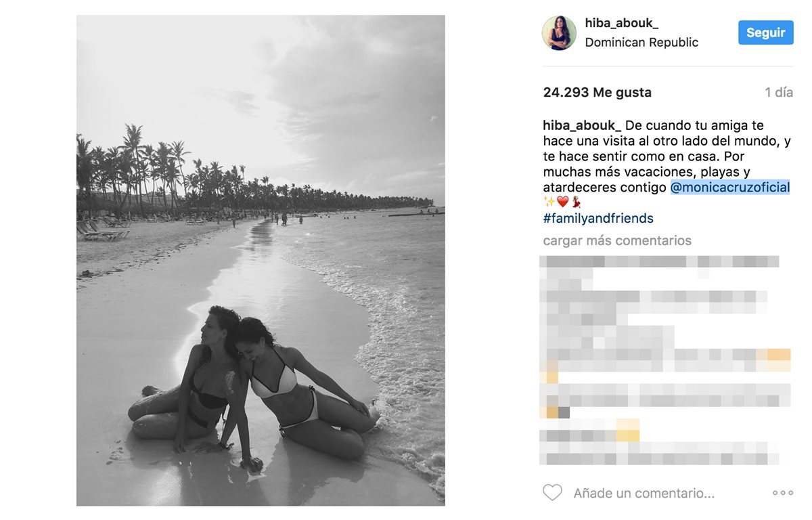Open the Dominican Republic location link
This screenshot has height=520, width=812.
641,42
